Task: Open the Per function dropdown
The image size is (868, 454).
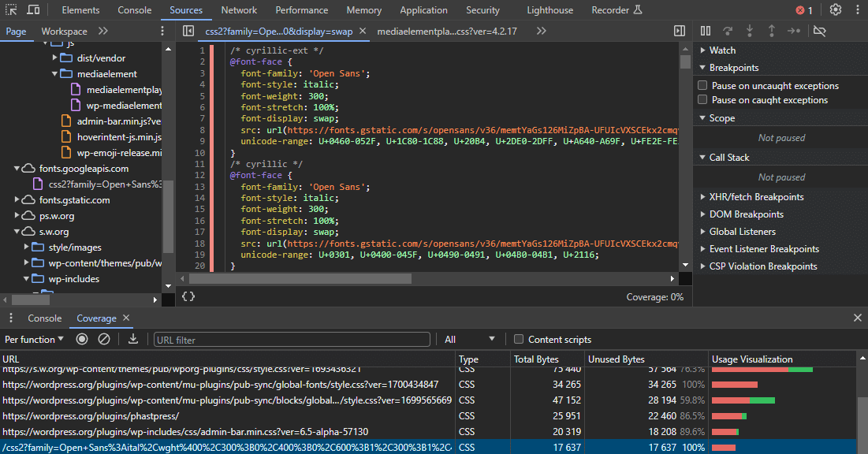Action: (35, 338)
